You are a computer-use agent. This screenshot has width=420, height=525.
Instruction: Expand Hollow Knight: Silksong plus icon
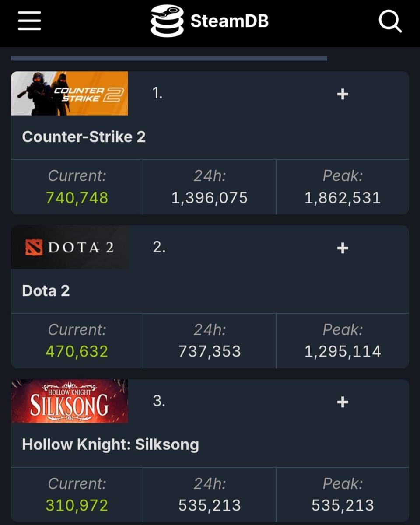click(342, 402)
